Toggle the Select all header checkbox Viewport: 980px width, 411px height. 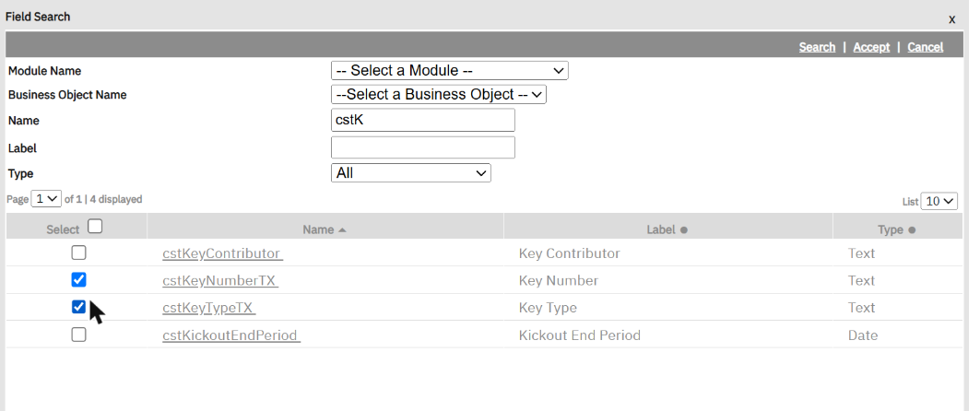tap(95, 226)
